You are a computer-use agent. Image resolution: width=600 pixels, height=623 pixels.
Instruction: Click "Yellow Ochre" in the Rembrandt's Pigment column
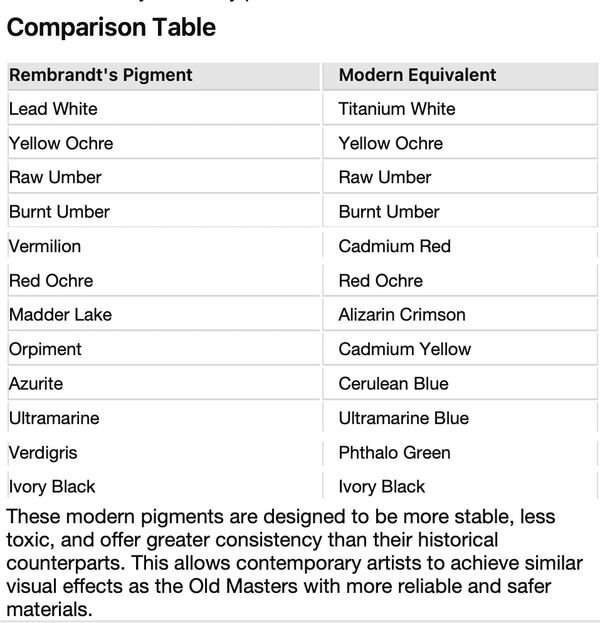click(61, 143)
